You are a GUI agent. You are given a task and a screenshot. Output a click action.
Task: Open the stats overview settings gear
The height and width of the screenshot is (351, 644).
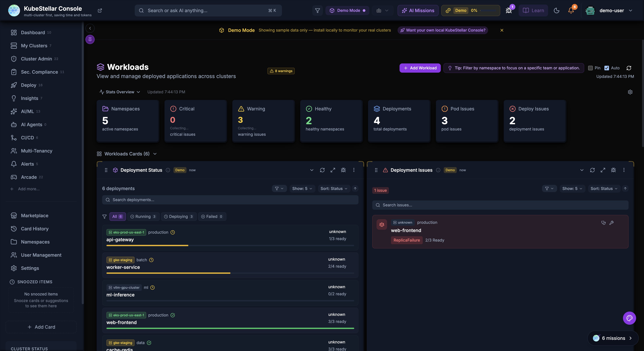coord(630,92)
